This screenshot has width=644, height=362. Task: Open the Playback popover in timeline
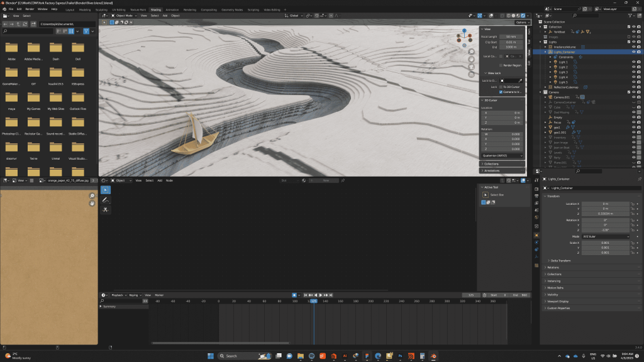[x=118, y=295]
